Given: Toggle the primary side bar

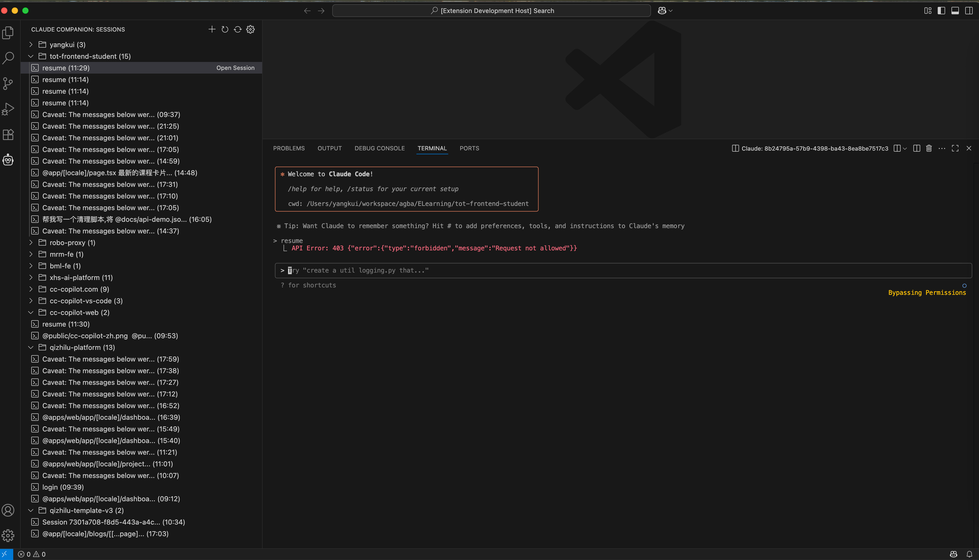Looking at the screenshot, I should pos(941,11).
